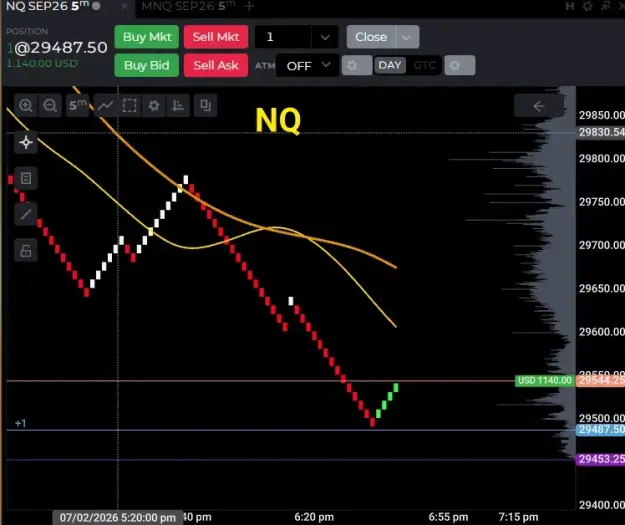Select the dashed rectangle selection tool
625x525 pixels.
click(x=130, y=105)
